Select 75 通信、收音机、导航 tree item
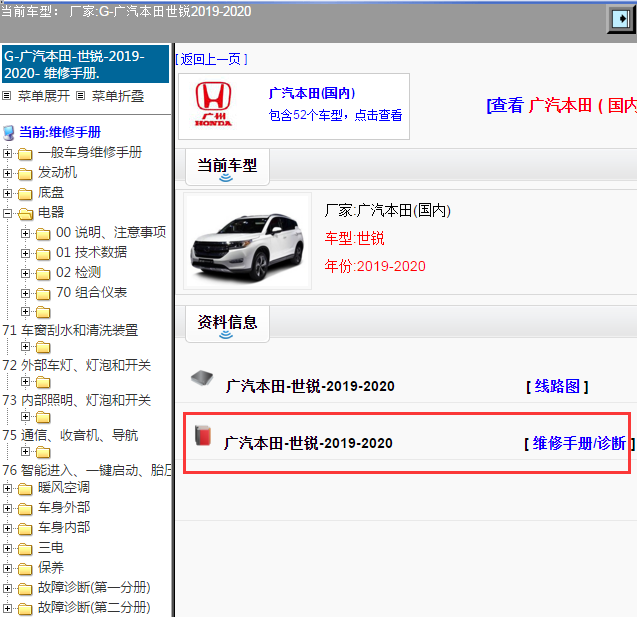637x617 pixels. click(70, 435)
